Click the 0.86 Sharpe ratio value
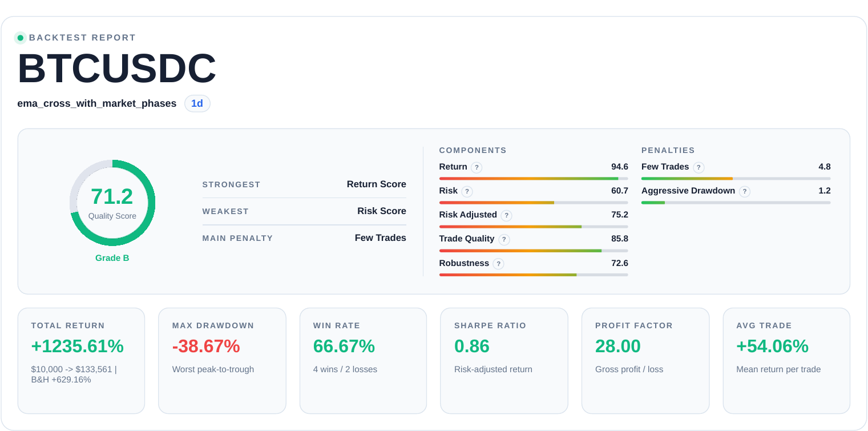The image size is (868, 431). pos(472,347)
